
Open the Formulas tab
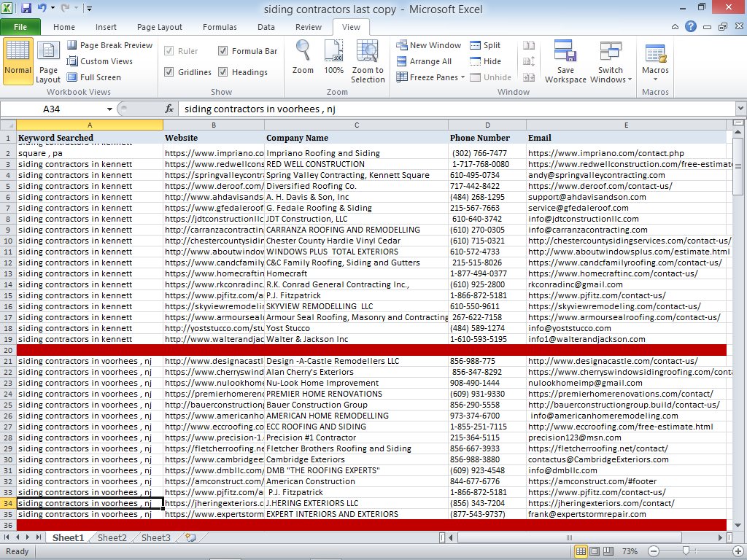tap(220, 27)
